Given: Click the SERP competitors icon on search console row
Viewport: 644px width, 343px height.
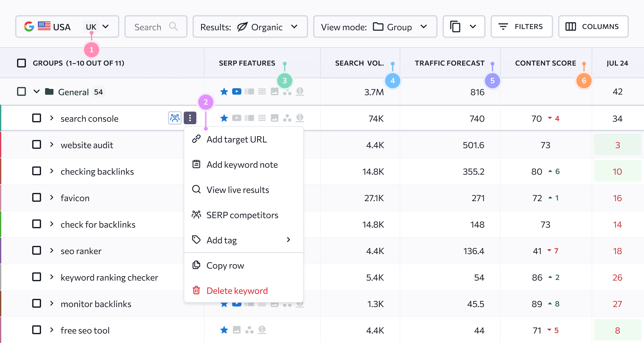Looking at the screenshot, I should [x=175, y=118].
